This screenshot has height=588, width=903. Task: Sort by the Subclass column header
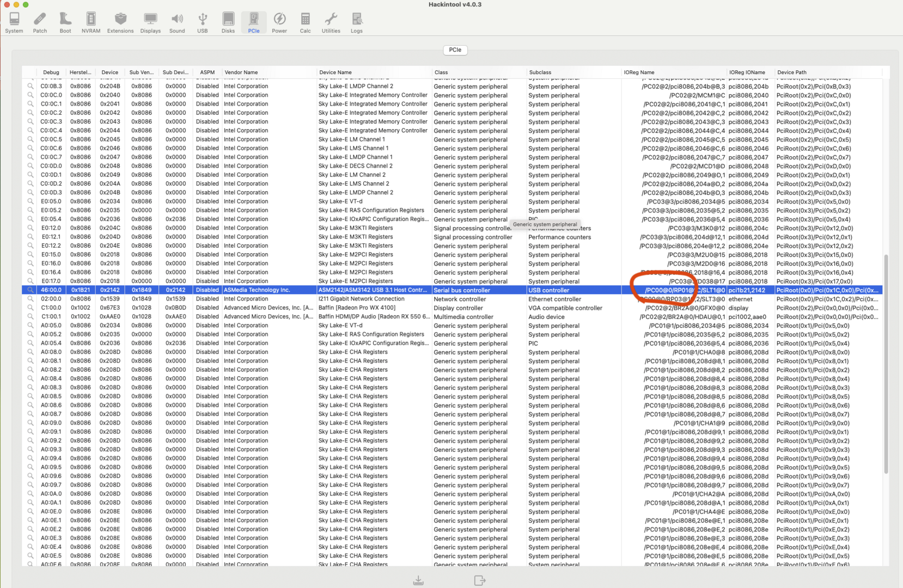coord(573,72)
